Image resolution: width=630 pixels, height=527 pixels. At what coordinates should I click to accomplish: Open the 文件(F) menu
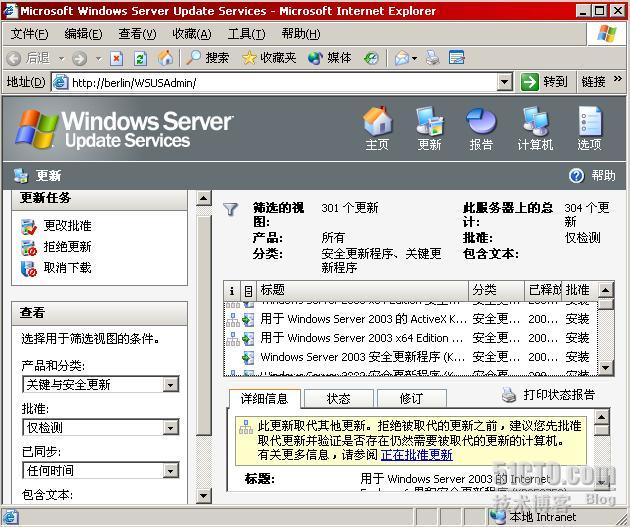tap(29, 34)
